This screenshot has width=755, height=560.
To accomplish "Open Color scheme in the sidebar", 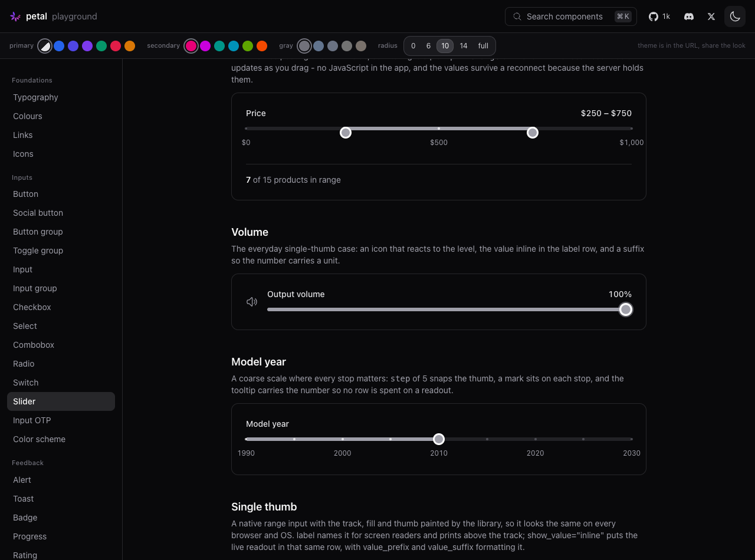I will tap(61, 439).
